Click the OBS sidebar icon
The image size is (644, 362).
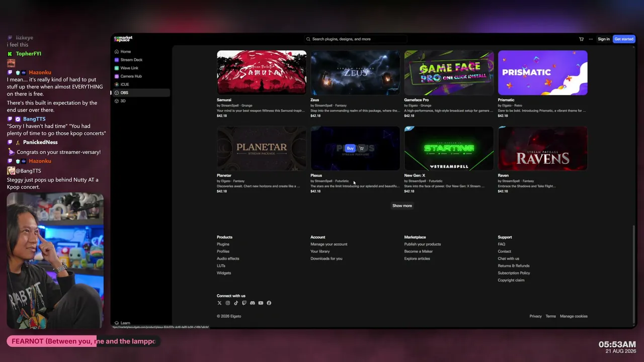click(117, 93)
